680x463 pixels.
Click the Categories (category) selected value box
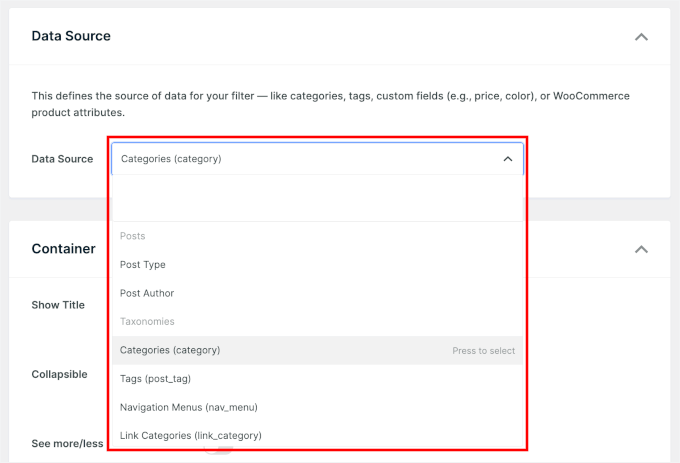click(317, 159)
